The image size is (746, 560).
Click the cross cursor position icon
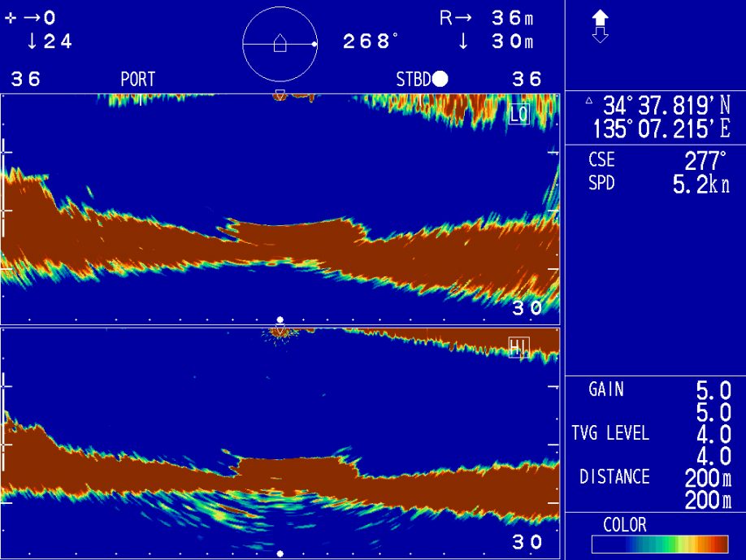[x=10, y=19]
